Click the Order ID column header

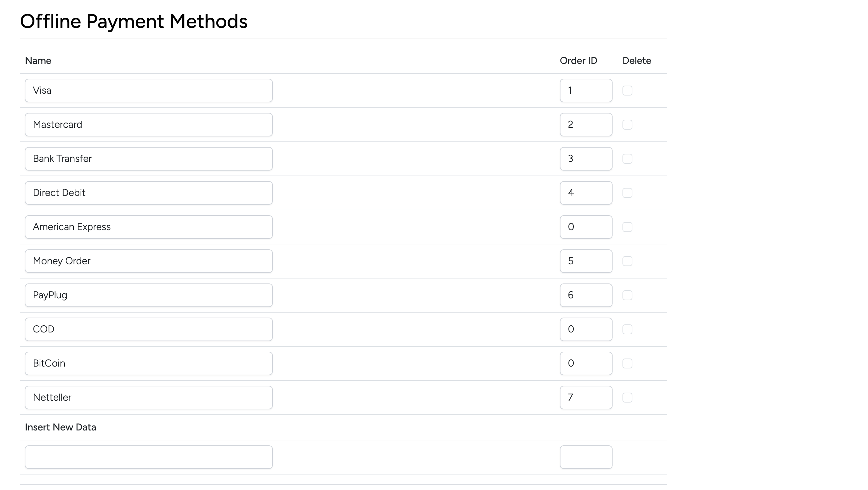point(578,61)
